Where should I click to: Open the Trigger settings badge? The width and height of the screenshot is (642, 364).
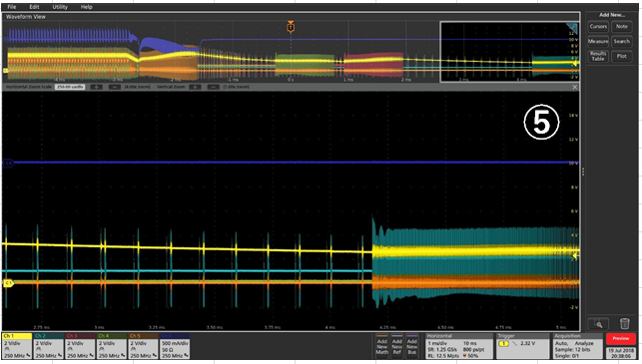(x=522, y=346)
